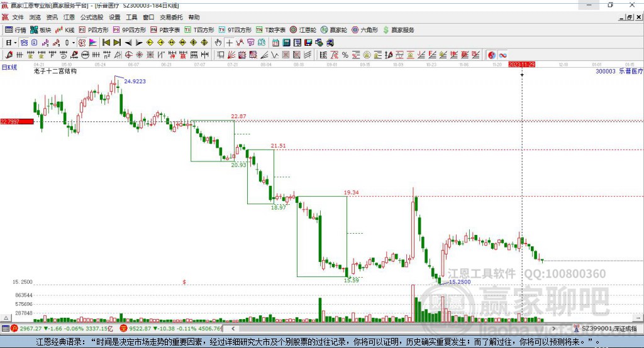Open the P四方形 chart button
Image resolution: width=644 pixels, height=348 pixels.
94,30
